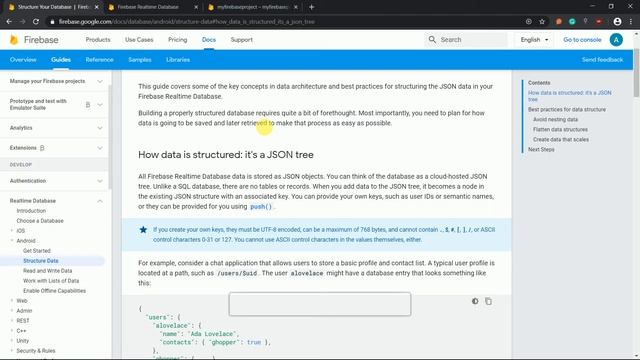Click the beta flask icon next to Extensions

click(42, 148)
